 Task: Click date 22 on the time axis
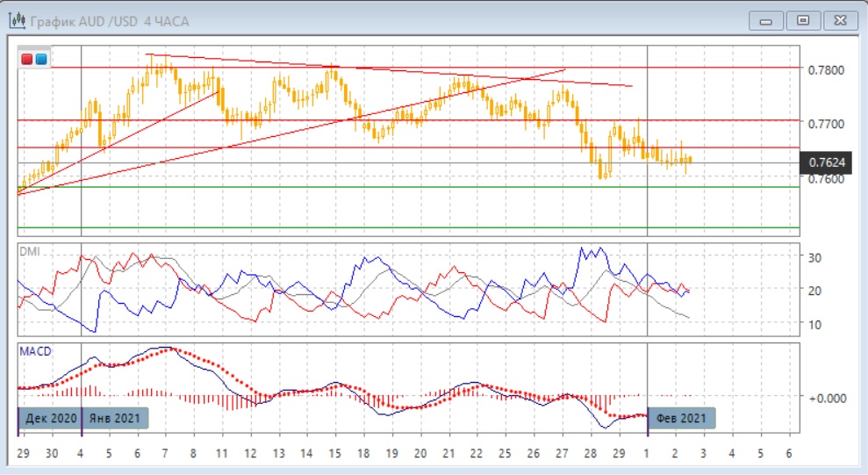click(x=476, y=453)
